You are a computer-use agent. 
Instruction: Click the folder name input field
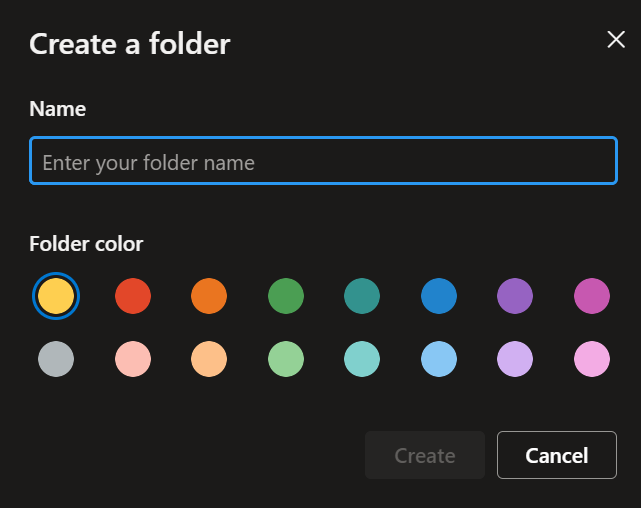point(323,162)
